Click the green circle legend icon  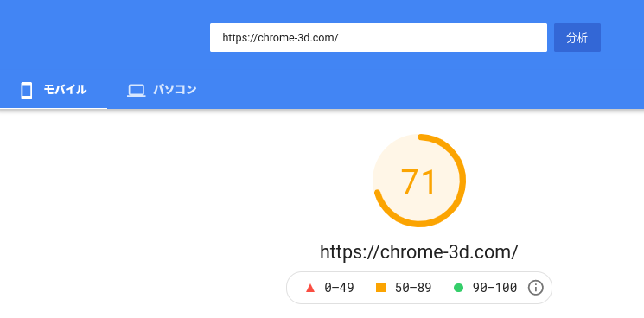tap(458, 288)
